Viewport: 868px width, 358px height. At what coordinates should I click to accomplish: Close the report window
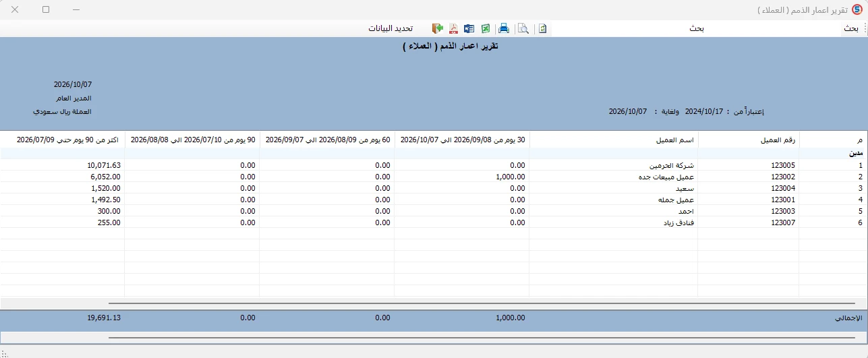15,10
